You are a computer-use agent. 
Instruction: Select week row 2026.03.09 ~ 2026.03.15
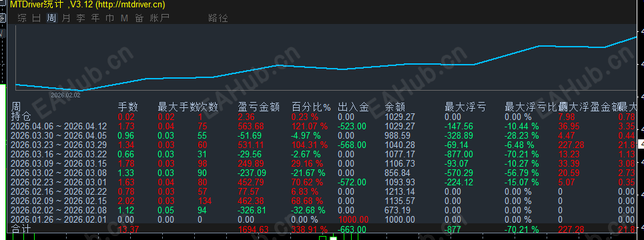(59, 163)
